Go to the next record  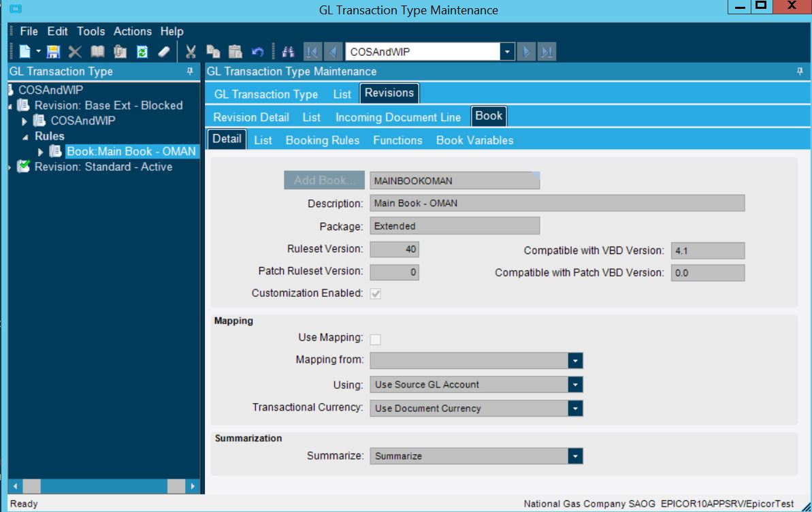pyautogui.click(x=525, y=51)
